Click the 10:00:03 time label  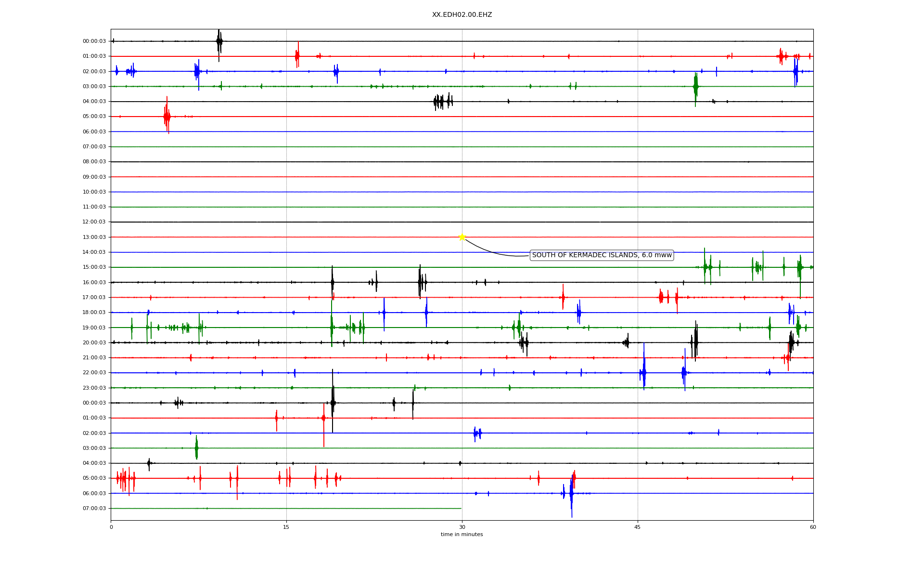94,192
